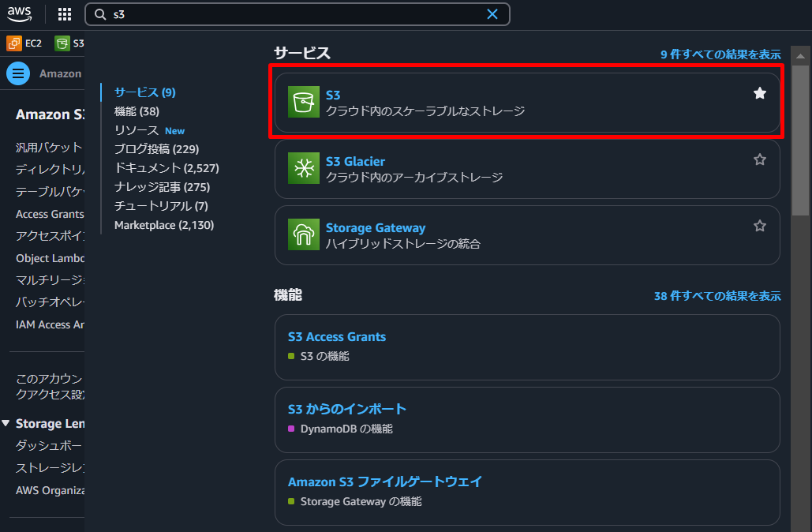Click the Storage Gateway の機能 label text
Image resolution: width=812 pixels, height=532 pixels.
click(x=361, y=501)
